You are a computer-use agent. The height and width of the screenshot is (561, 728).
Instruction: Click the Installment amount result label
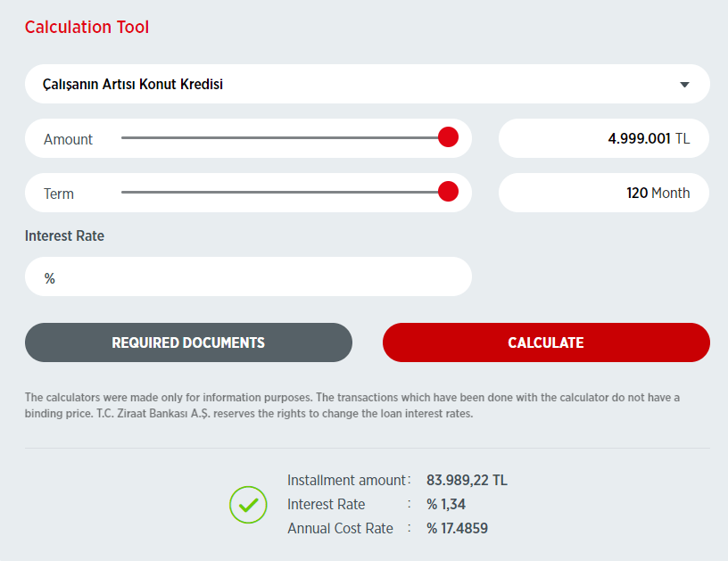(x=346, y=480)
